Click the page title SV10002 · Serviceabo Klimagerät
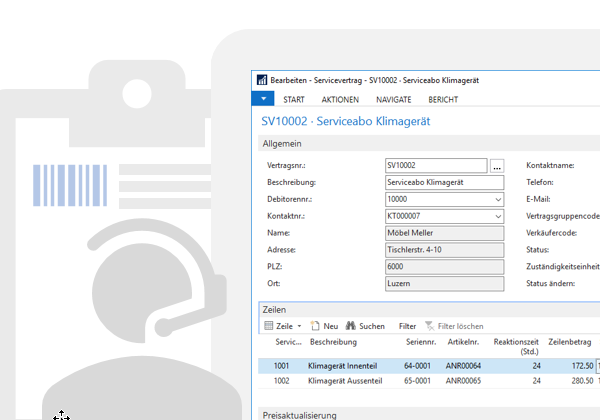 346,121
